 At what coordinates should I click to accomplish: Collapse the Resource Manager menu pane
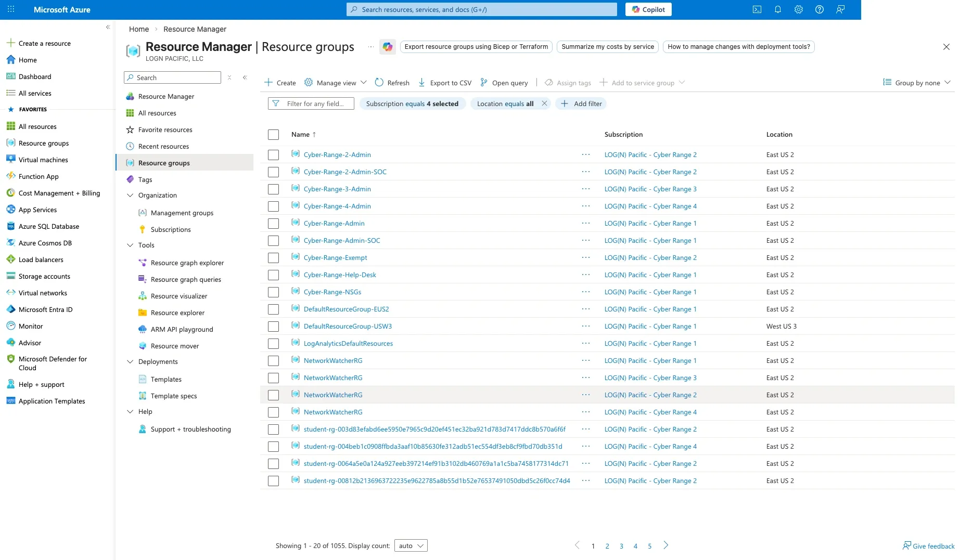pos(245,77)
